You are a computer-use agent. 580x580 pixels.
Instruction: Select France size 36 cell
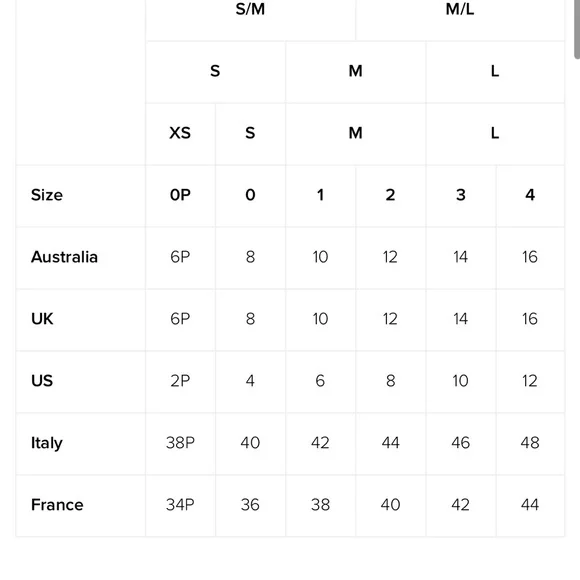(x=250, y=505)
